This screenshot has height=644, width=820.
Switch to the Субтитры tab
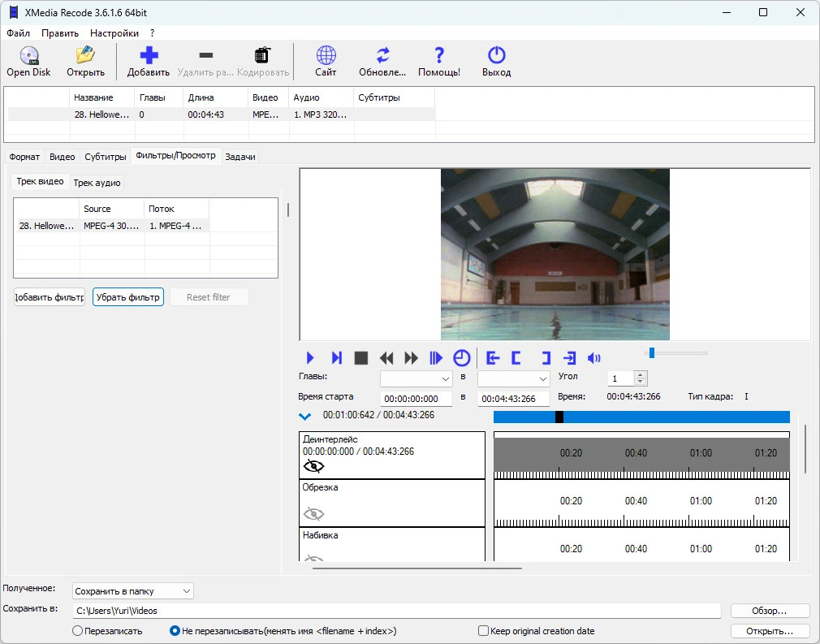click(105, 157)
